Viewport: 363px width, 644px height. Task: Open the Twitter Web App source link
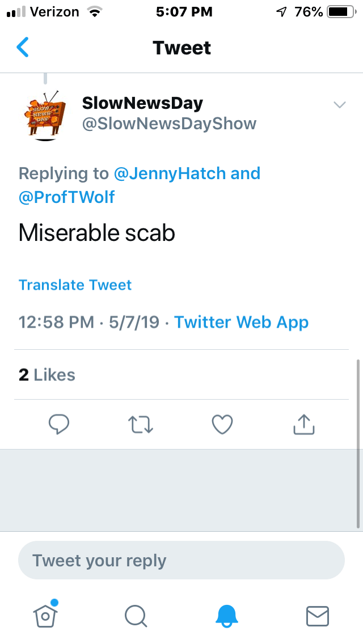click(x=241, y=323)
